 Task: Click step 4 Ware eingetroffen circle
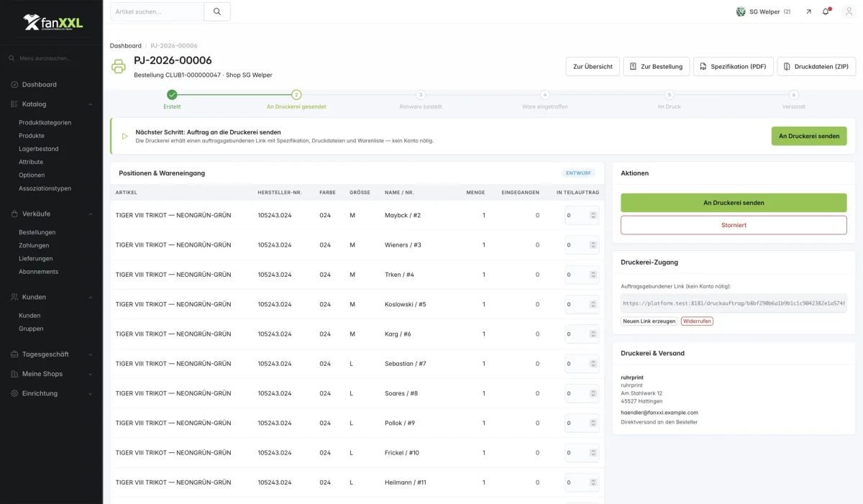545,94
